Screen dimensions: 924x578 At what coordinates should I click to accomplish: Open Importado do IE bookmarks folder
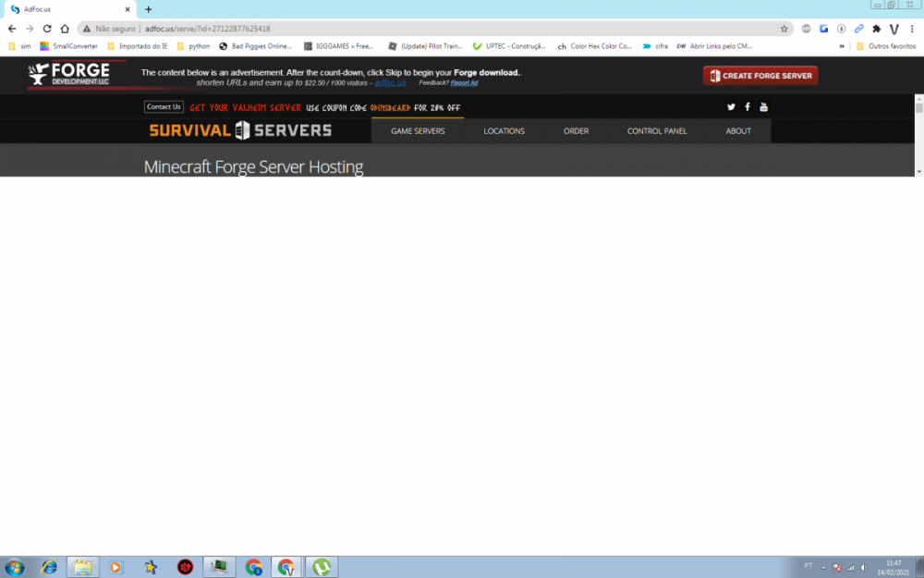(x=138, y=46)
